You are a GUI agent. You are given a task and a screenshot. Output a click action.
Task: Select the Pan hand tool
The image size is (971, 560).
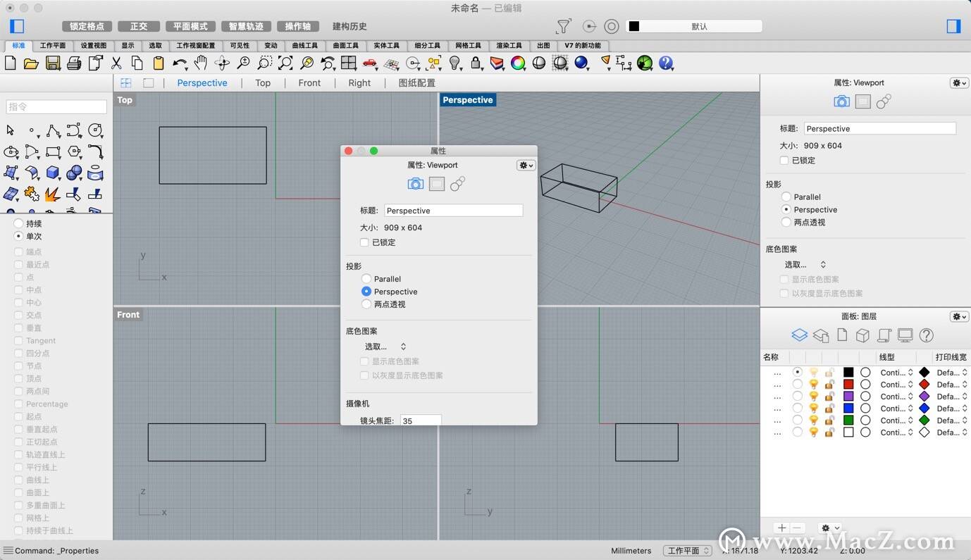(201, 63)
